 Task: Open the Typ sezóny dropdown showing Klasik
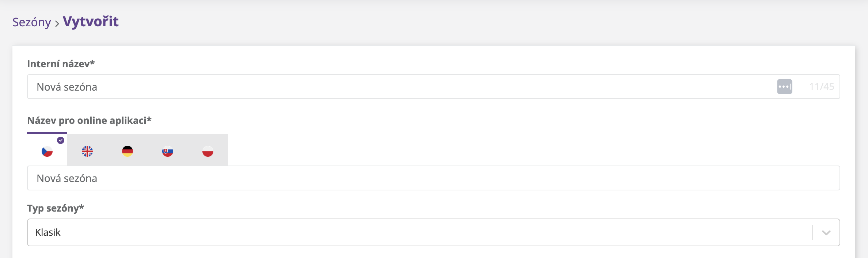402,232
